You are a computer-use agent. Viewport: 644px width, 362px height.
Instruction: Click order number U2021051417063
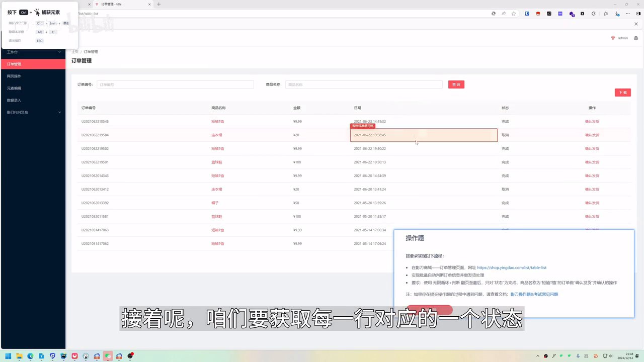[95, 230]
